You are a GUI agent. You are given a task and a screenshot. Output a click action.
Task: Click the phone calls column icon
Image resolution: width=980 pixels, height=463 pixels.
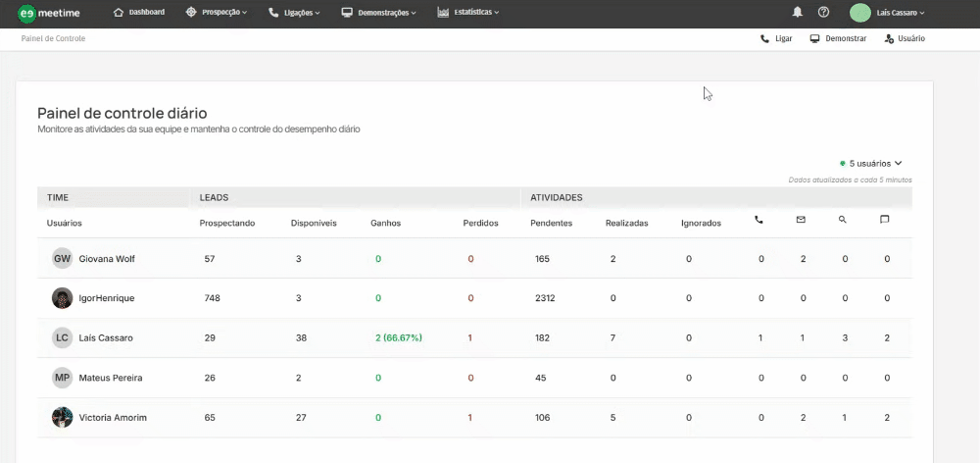[x=759, y=220]
